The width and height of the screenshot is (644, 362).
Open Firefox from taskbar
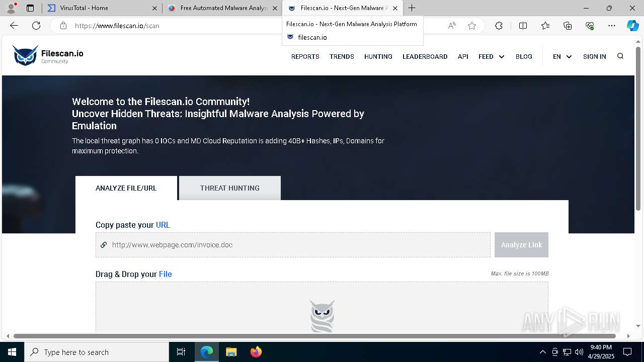256,352
